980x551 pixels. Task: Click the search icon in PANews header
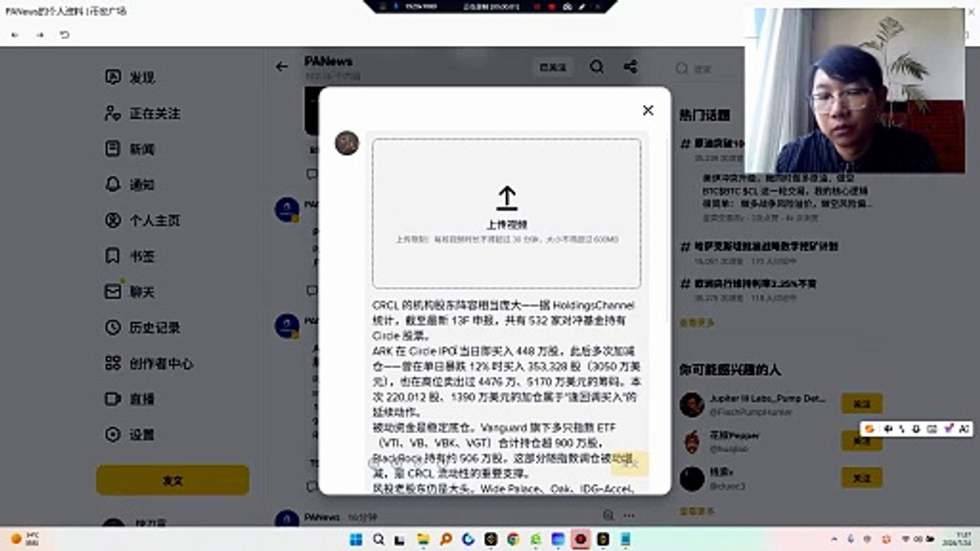click(597, 67)
